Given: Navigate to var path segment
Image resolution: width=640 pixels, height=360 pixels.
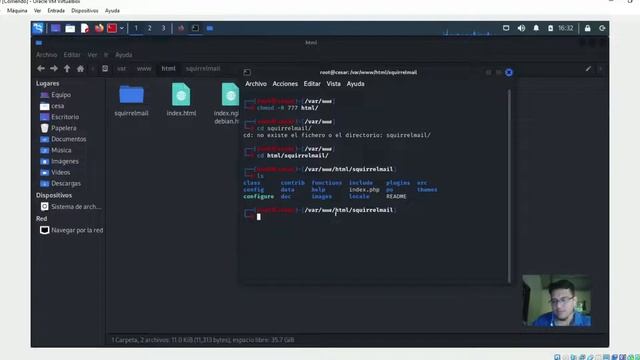Looking at the screenshot, I should pos(122,69).
